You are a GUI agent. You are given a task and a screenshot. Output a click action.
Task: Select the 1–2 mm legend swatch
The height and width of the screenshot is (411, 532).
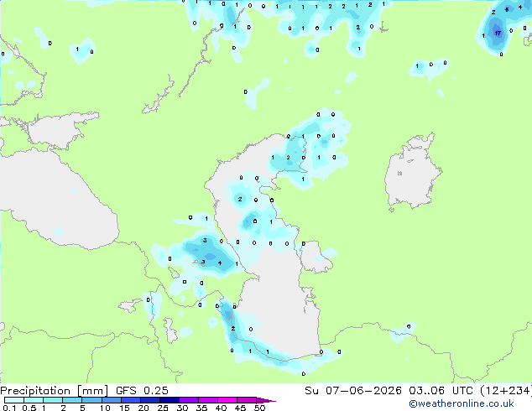53,400
